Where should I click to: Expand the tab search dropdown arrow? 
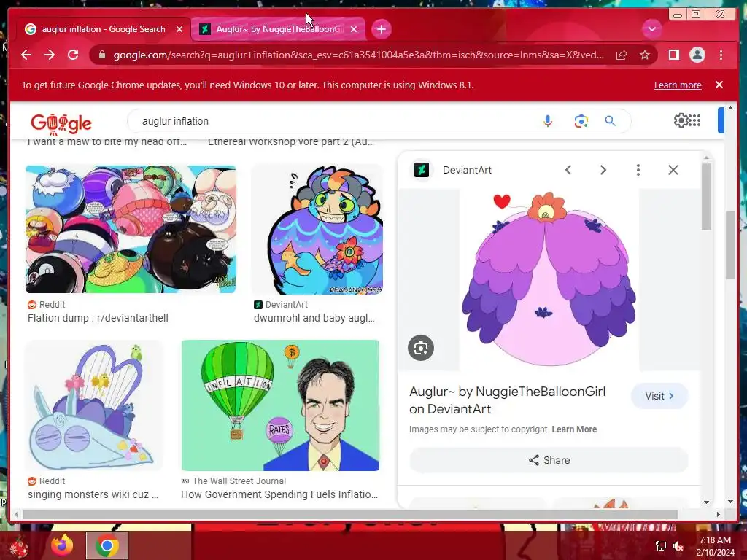pos(651,29)
